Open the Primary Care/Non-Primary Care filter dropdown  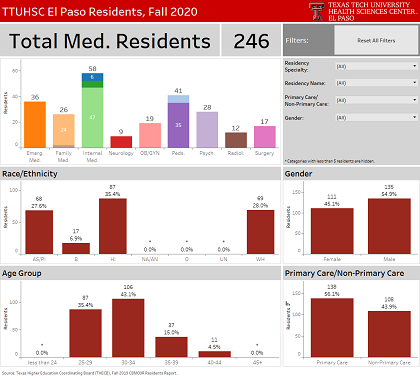(x=377, y=100)
